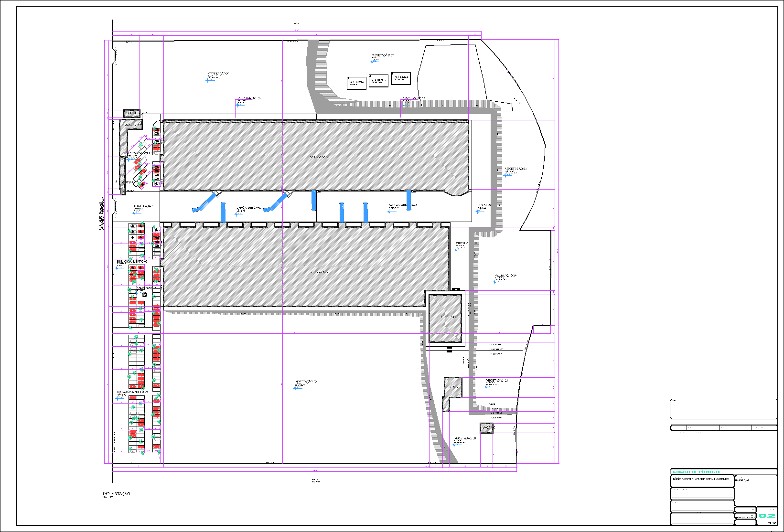Select the INDICADA scale field in title block
784x532 pixels.
coord(745,517)
